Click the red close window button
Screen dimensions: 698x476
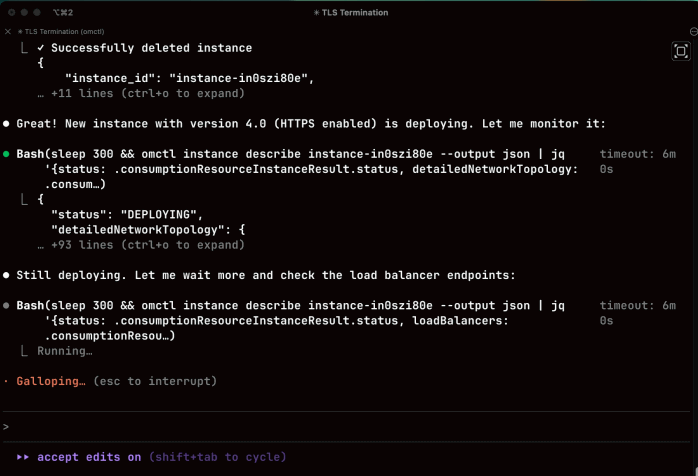[x=11, y=13]
